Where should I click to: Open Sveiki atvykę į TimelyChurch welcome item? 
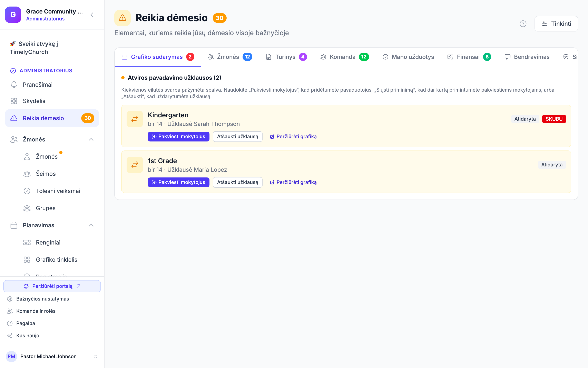(x=52, y=48)
